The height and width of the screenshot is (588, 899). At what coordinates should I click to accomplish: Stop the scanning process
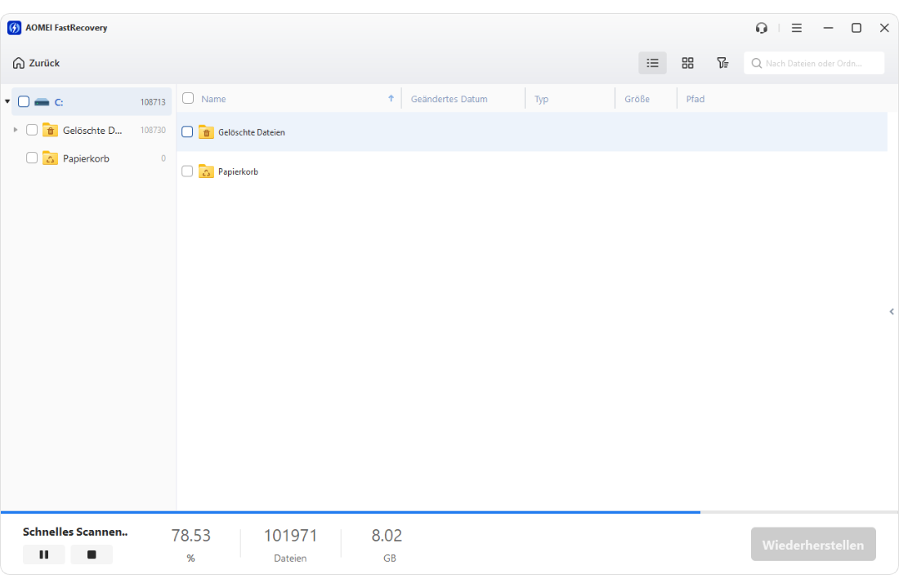(x=92, y=555)
